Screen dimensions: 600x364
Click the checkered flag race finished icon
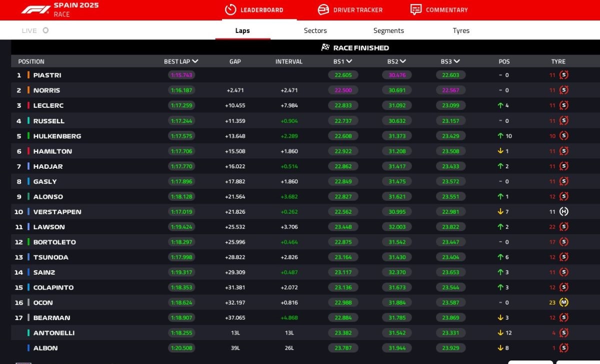click(325, 48)
